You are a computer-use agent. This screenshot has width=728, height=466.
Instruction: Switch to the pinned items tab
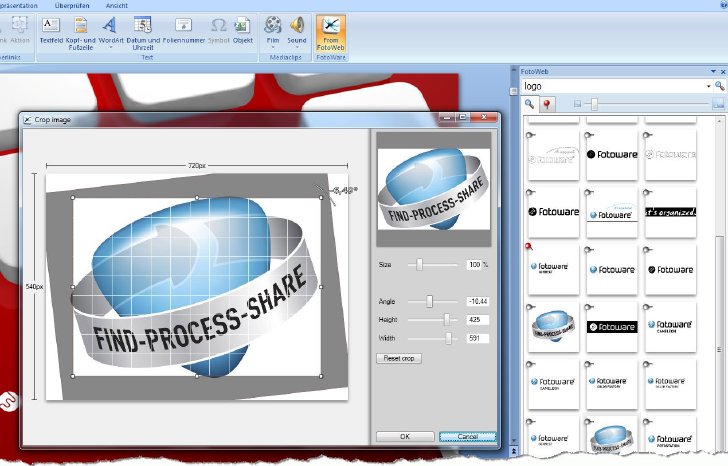click(x=547, y=104)
